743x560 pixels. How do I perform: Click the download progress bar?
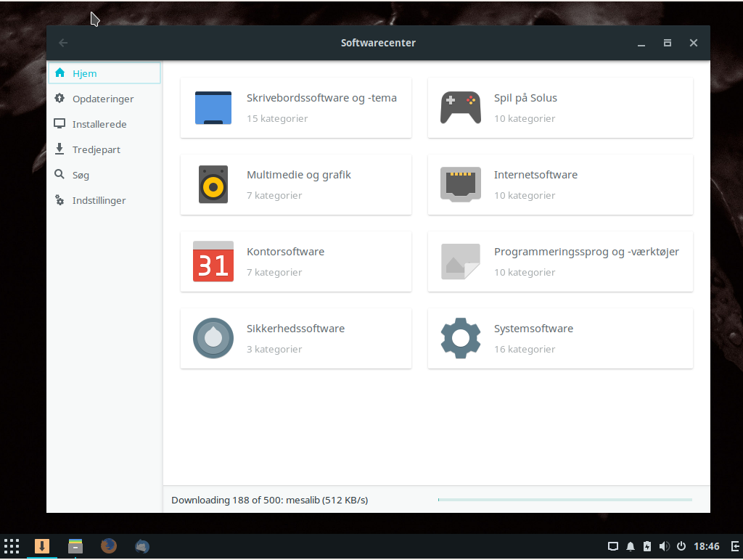565,499
